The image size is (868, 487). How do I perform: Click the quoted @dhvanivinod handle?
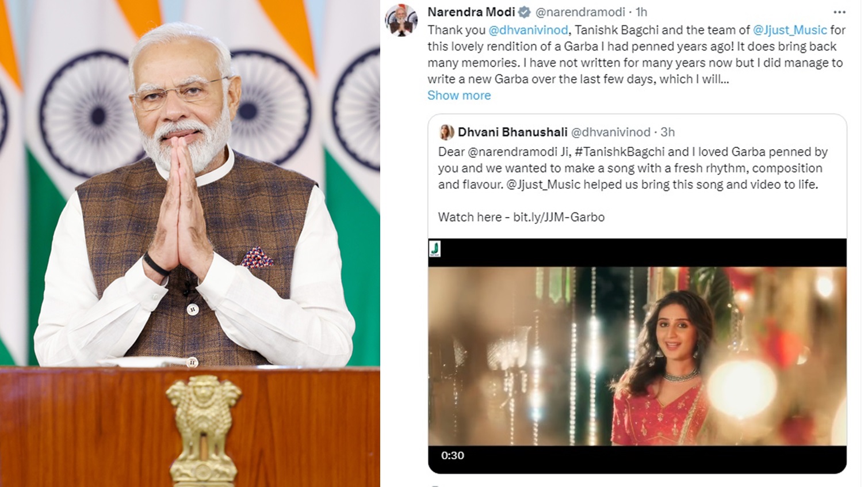coord(610,132)
